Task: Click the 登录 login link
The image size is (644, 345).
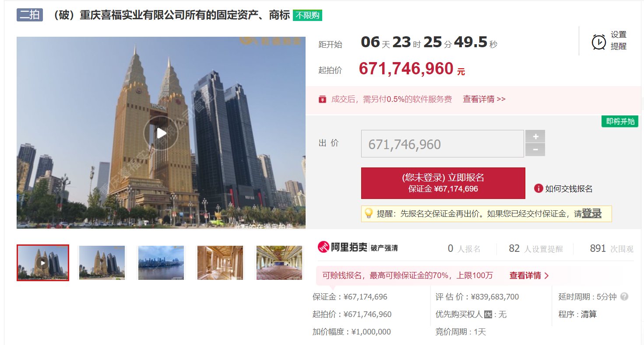Action: click(591, 213)
